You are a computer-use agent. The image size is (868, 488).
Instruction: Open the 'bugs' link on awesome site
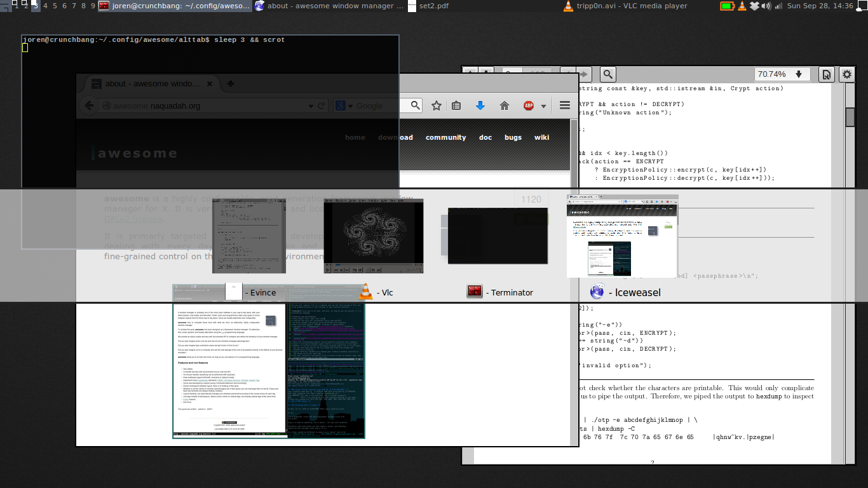[513, 137]
